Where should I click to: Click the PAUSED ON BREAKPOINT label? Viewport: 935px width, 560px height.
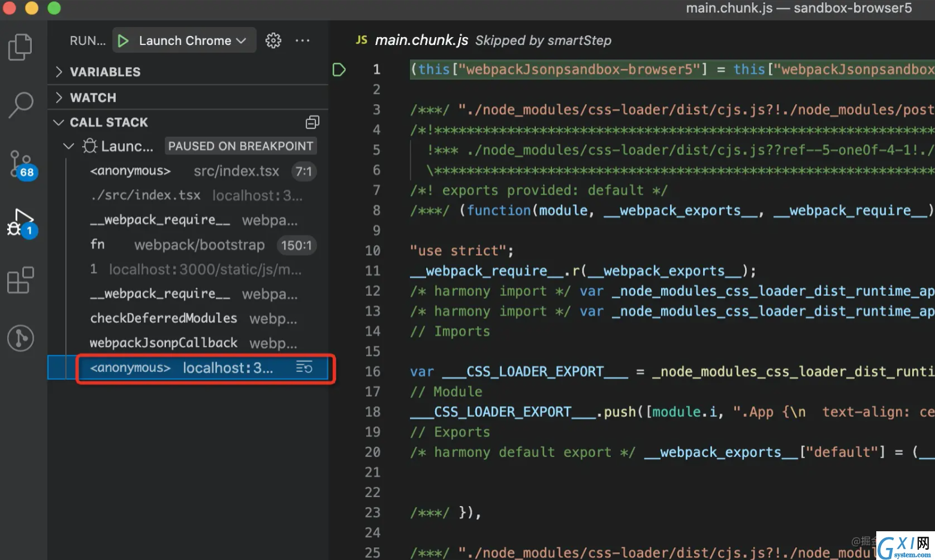coord(240,146)
